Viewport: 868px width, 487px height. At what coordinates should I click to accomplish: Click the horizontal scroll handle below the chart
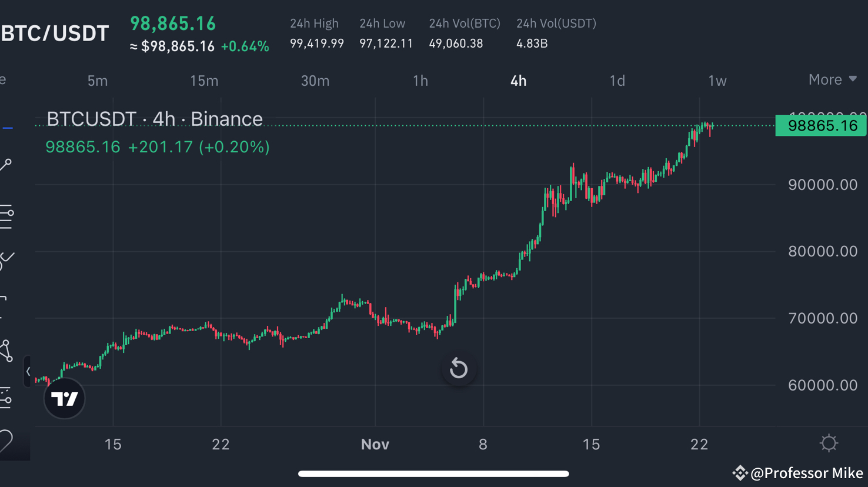click(433, 473)
